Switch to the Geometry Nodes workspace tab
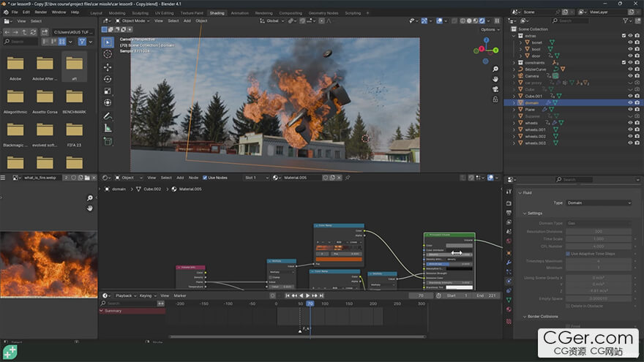Viewport: 644px width, 362px height. (323, 13)
